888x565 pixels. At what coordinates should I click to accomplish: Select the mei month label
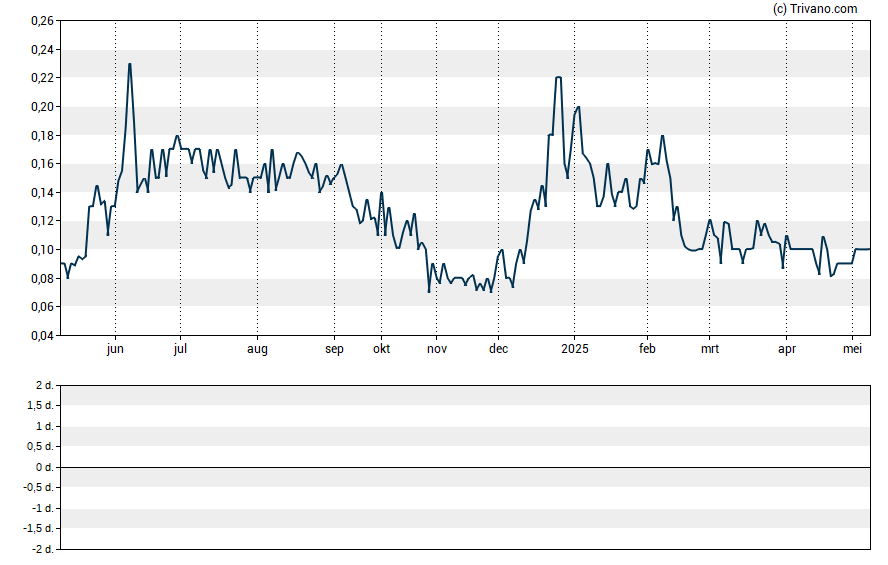(x=852, y=349)
